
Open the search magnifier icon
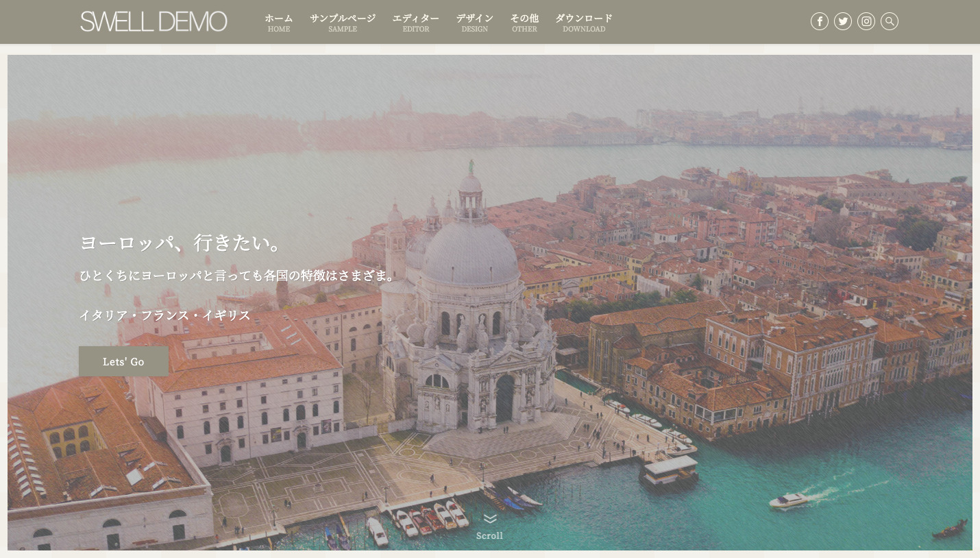pyautogui.click(x=890, y=21)
